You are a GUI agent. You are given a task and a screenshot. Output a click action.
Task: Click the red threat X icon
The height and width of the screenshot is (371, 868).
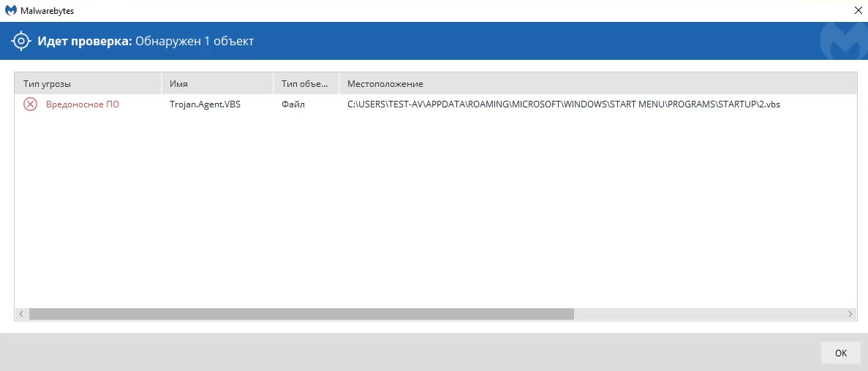click(30, 104)
